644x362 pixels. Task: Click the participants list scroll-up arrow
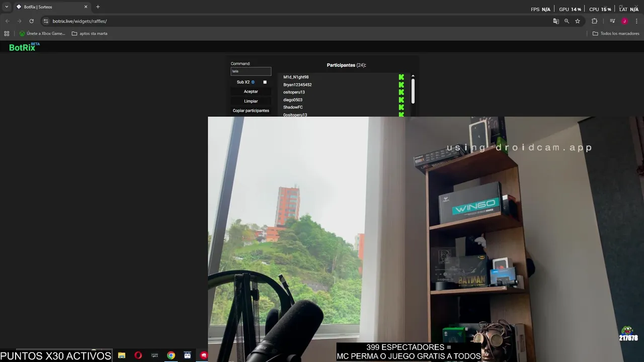(413, 76)
